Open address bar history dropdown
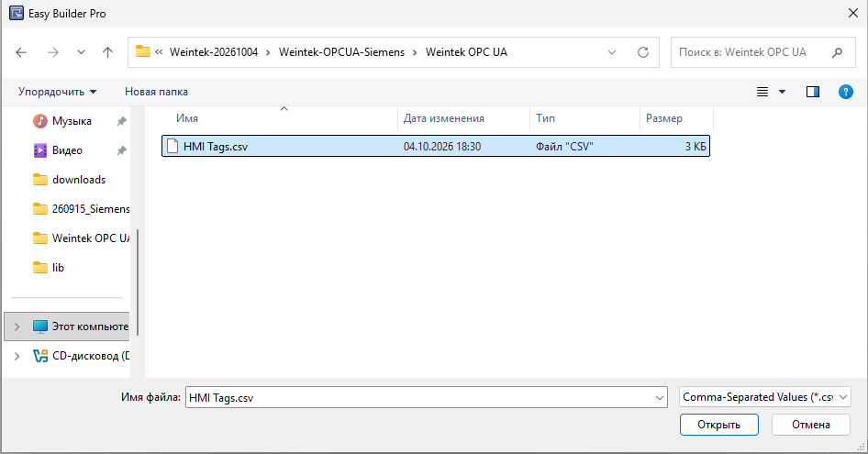This screenshot has width=868, height=454. click(612, 52)
